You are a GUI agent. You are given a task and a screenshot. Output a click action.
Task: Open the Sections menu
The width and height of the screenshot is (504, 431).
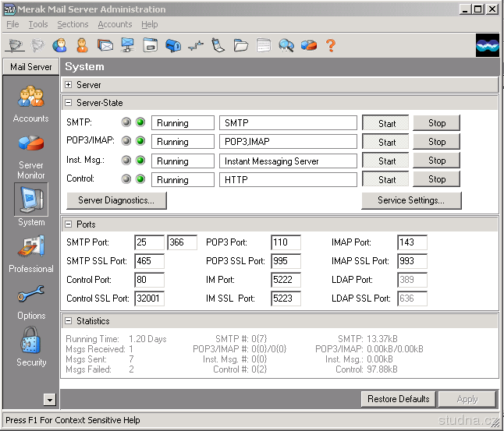tap(73, 24)
